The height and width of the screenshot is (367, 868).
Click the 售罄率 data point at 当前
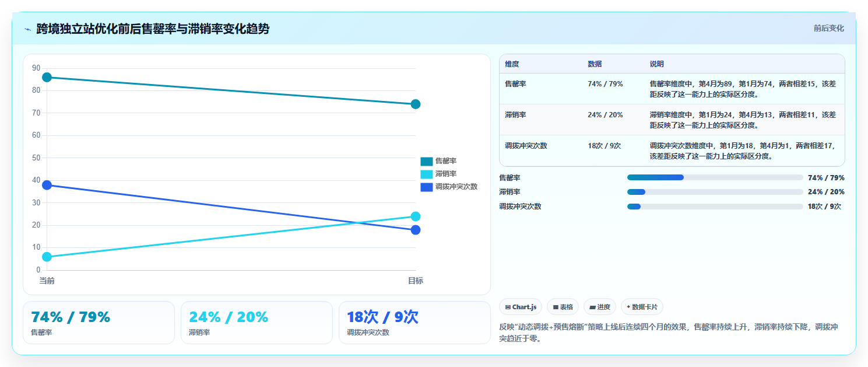(47, 78)
